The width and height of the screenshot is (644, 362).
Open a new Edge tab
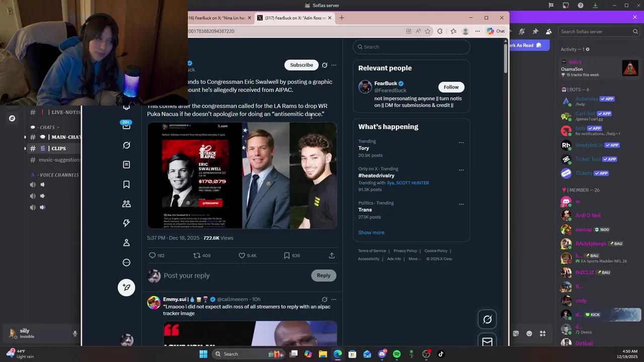(x=342, y=18)
